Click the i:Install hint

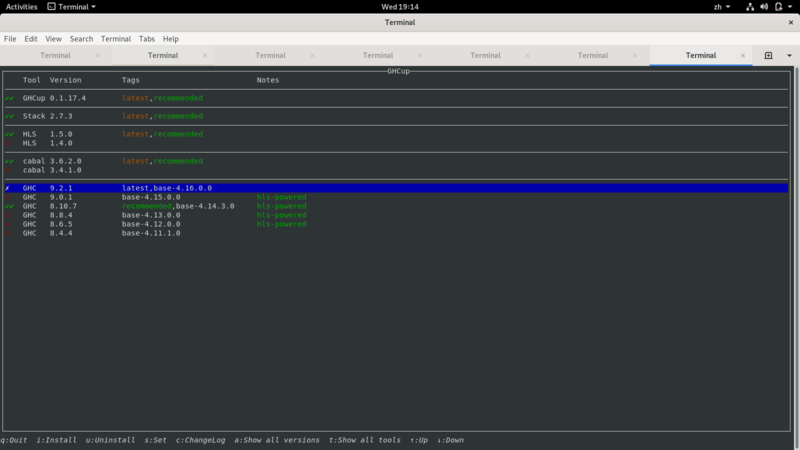tap(56, 440)
